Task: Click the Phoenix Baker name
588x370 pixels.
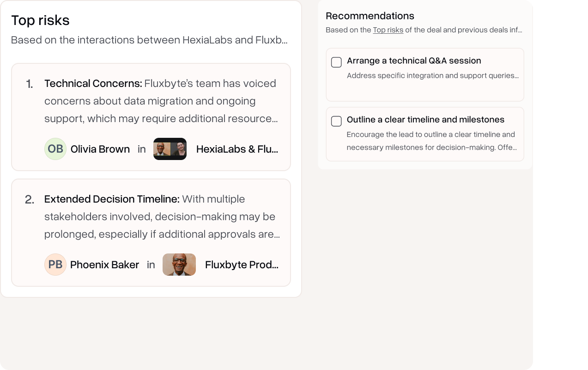Action: (104, 265)
